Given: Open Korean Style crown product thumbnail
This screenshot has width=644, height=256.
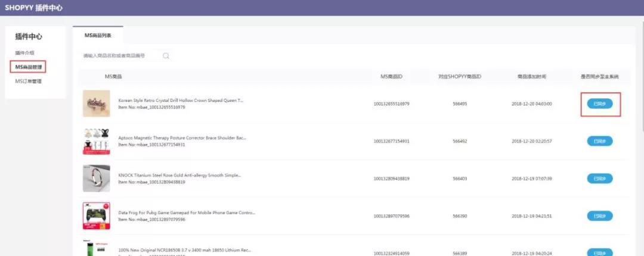Looking at the screenshot, I should (97, 104).
